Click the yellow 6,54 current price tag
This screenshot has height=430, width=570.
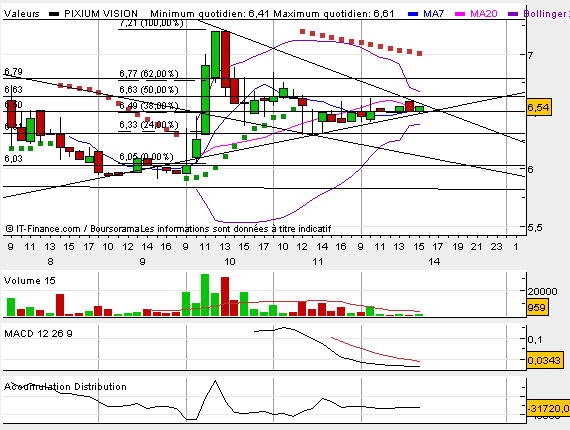[x=538, y=108]
